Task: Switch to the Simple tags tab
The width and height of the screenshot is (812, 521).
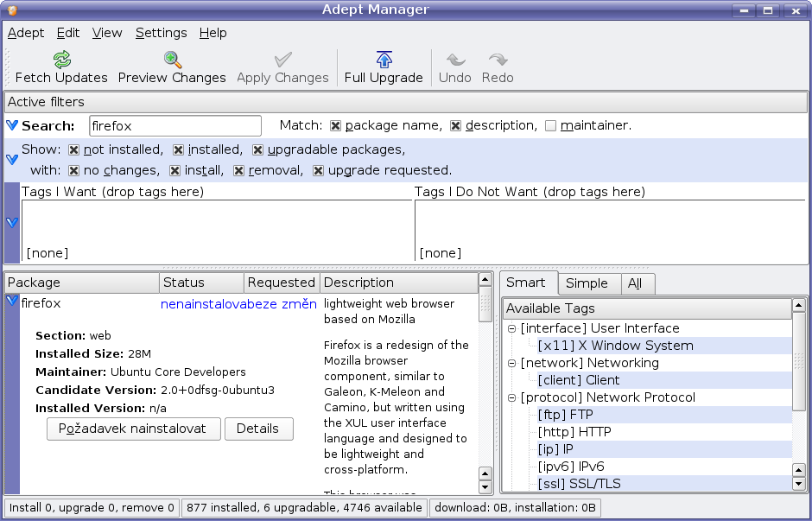Action: (590, 283)
